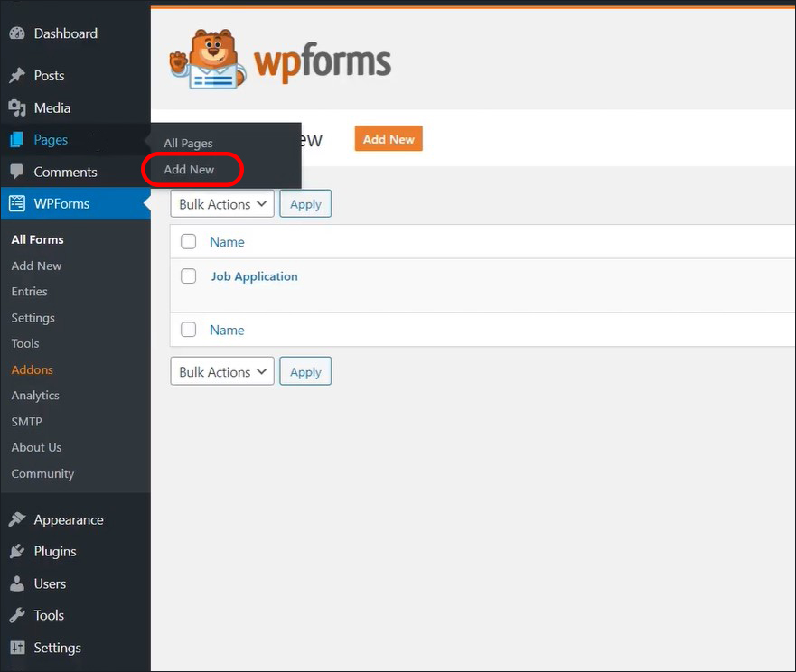
Task: Open the Addons submenu item
Action: coord(32,369)
